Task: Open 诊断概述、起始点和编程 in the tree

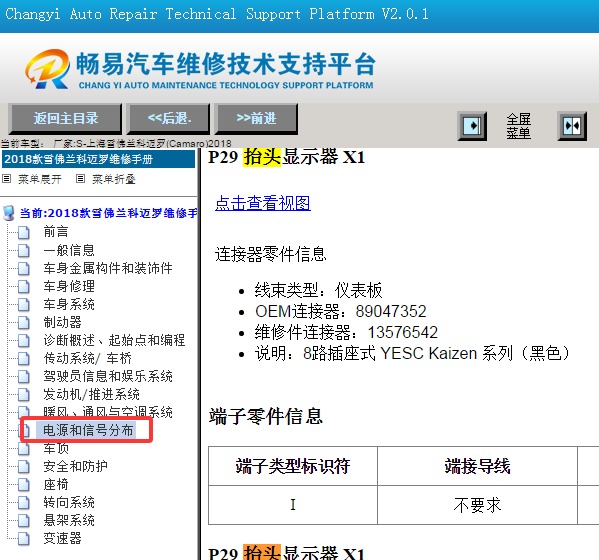Action: tap(114, 340)
